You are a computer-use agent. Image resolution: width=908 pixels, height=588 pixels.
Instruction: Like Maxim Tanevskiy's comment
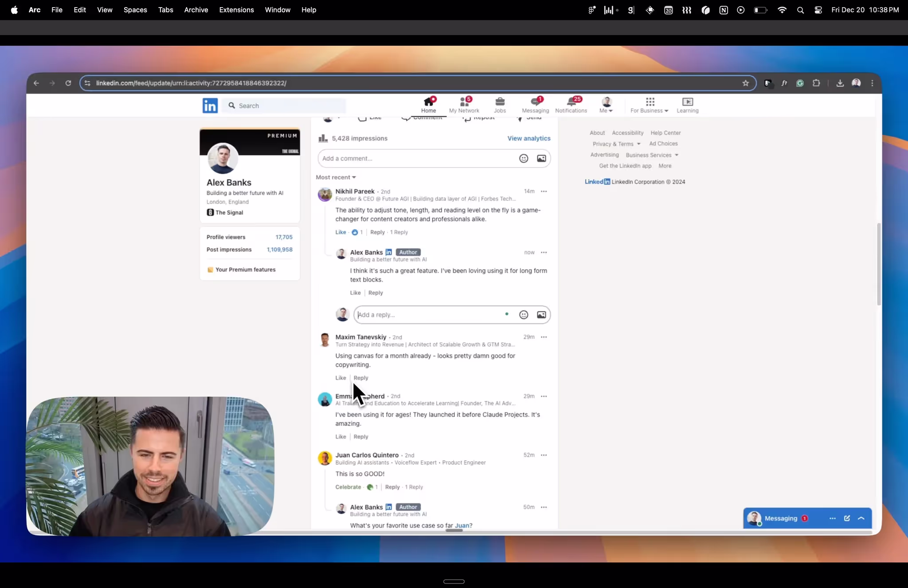pos(340,378)
